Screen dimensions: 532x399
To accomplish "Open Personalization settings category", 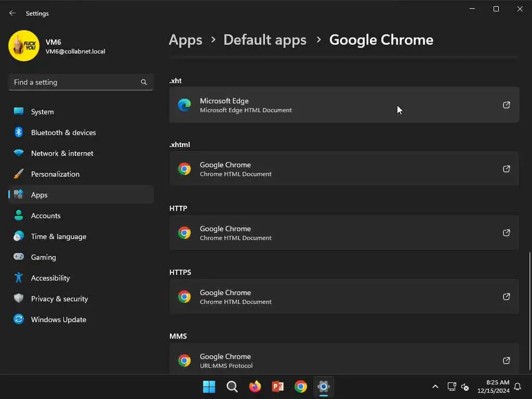I will tap(55, 174).
